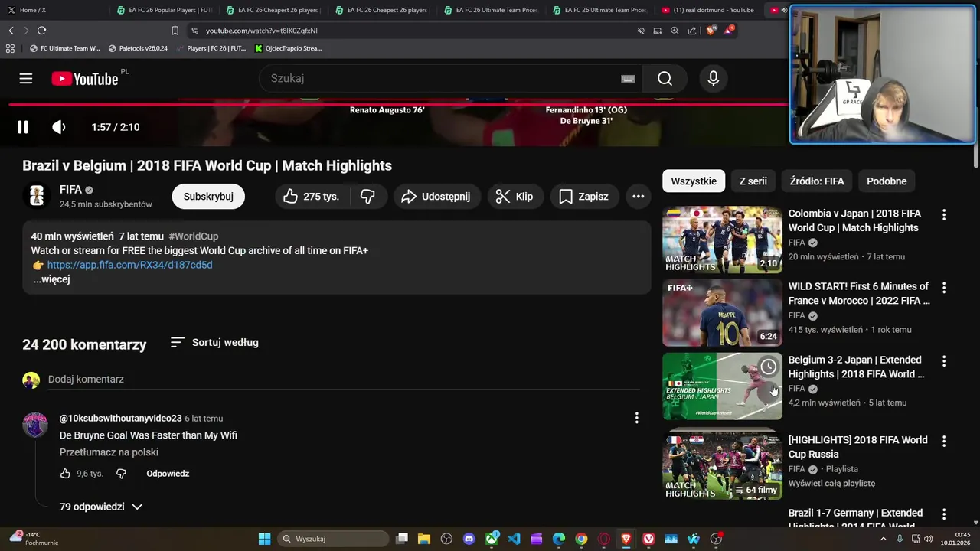This screenshot has height=551, width=980.
Task: Select the Wszystkie filter chip
Action: pyautogui.click(x=694, y=181)
